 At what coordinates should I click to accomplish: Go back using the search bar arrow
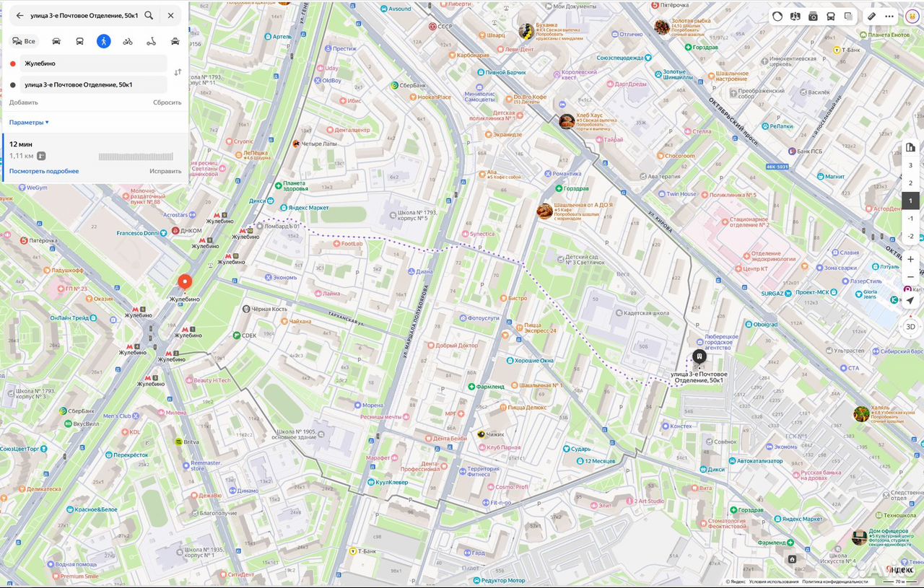[19, 15]
